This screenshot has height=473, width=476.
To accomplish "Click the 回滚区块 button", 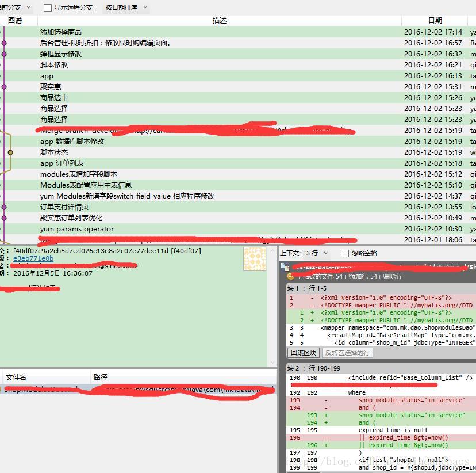I will pyautogui.click(x=302, y=353).
